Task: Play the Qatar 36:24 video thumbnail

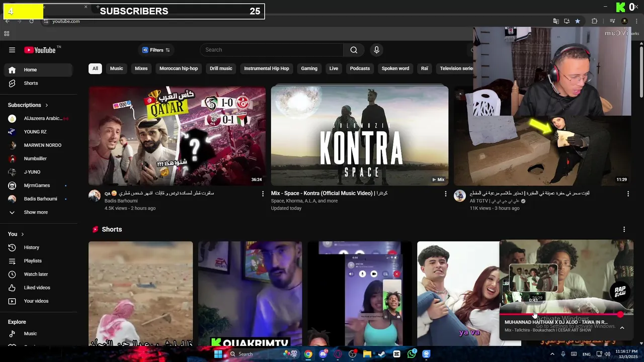Action: 177,136
